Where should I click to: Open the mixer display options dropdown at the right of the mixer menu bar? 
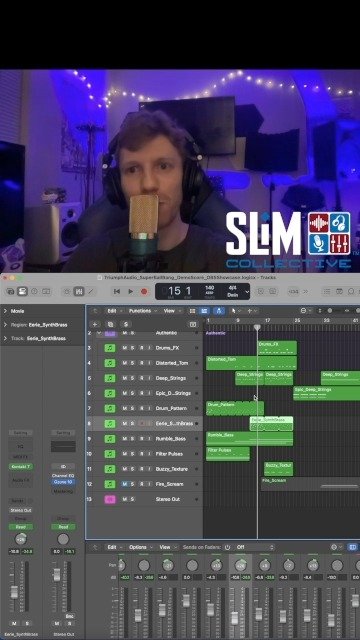tap(337, 547)
